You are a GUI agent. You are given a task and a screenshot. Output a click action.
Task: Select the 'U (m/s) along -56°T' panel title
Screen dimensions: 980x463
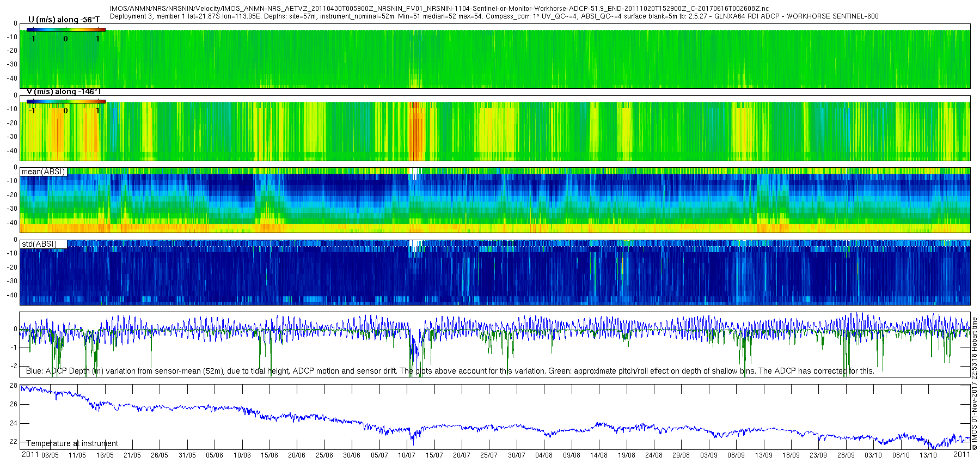click(x=64, y=20)
